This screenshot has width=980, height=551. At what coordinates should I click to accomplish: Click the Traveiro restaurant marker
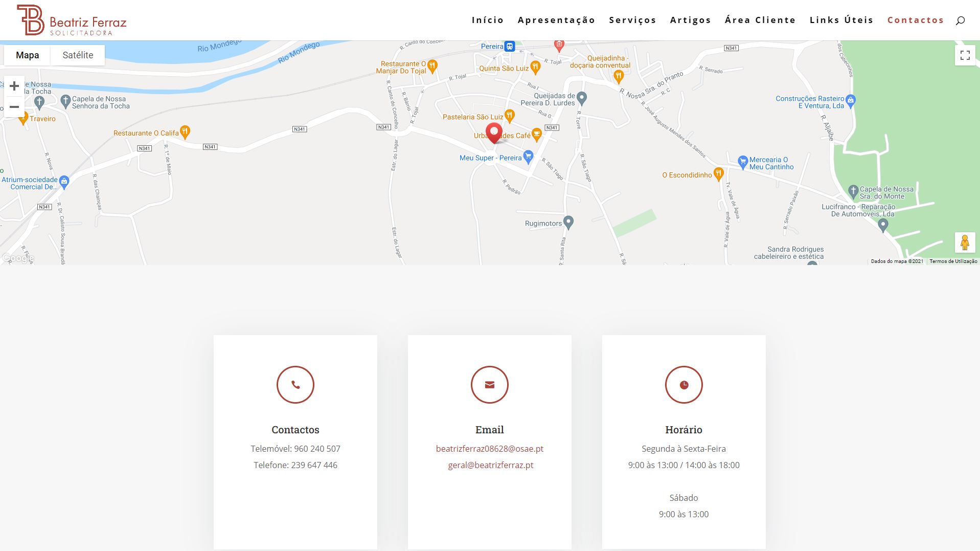pyautogui.click(x=23, y=119)
